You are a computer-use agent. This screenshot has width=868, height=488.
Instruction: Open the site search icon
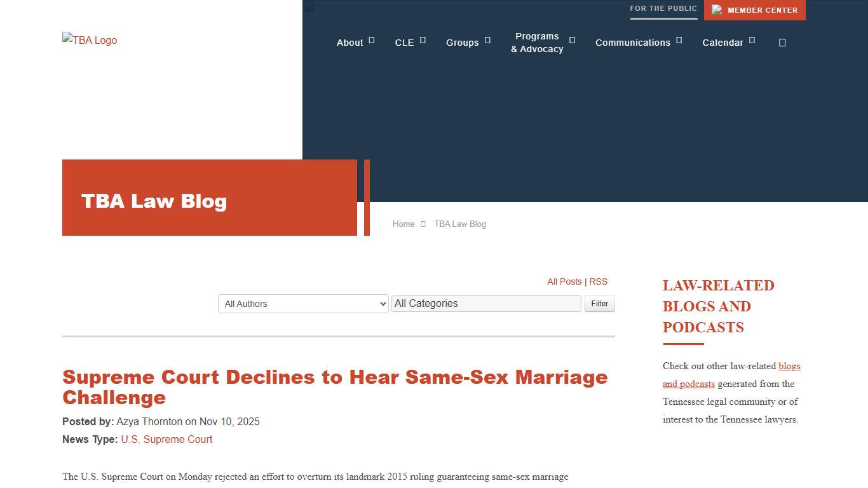coord(782,42)
